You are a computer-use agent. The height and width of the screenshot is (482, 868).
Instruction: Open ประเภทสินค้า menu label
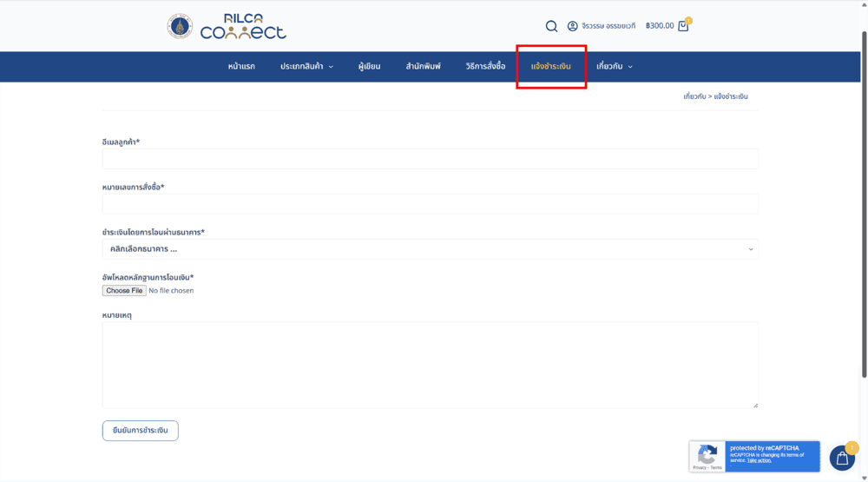[x=302, y=67]
